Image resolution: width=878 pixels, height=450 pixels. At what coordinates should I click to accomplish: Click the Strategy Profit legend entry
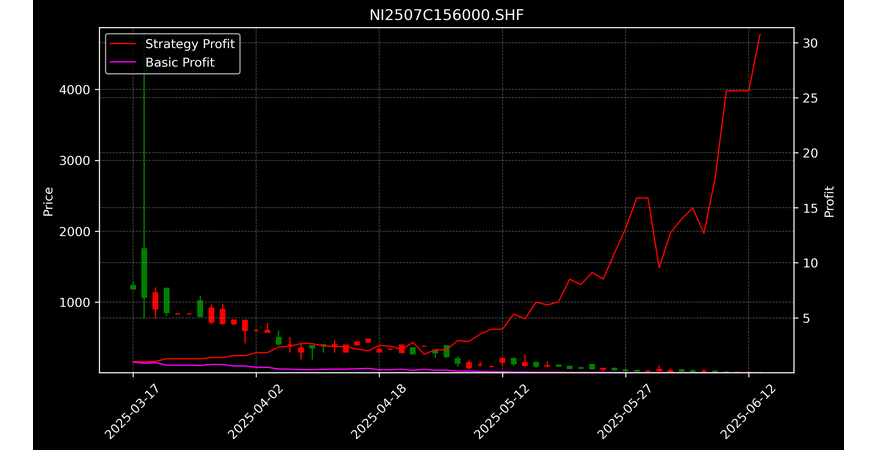click(x=172, y=44)
